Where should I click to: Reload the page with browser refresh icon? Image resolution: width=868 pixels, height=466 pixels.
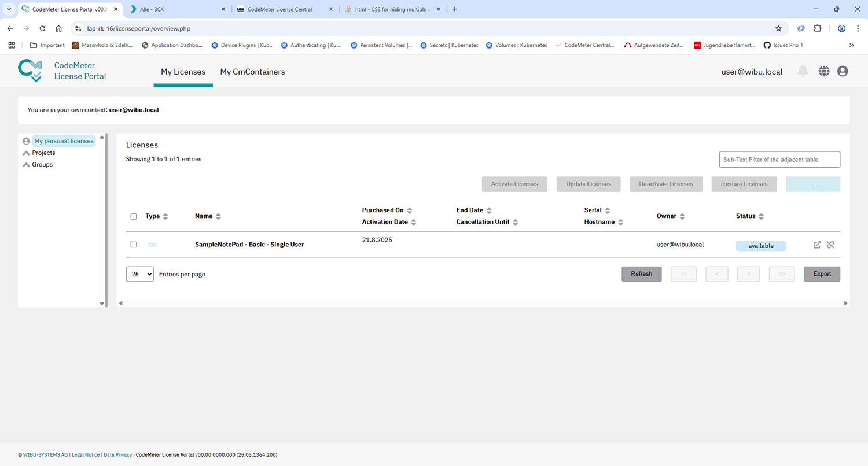[x=42, y=28]
